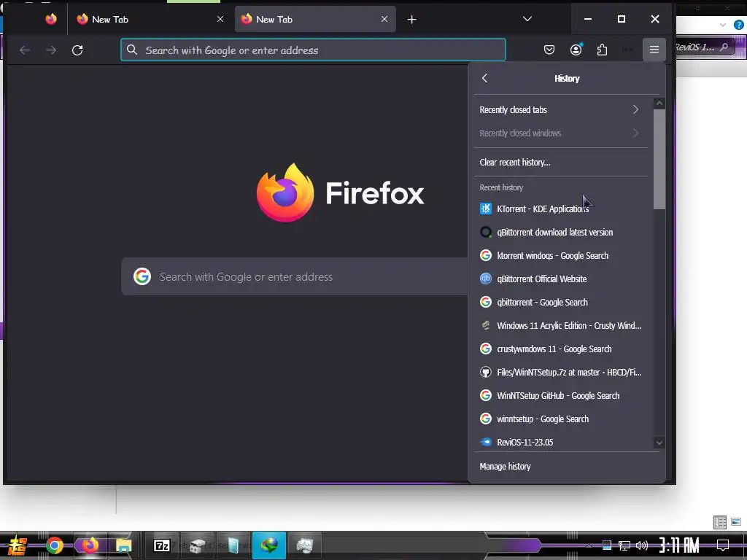Image resolution: width=747 pixels, height=560 pixels.
Task: Click the 3:11 AM clock
Action: coord(679,545)
